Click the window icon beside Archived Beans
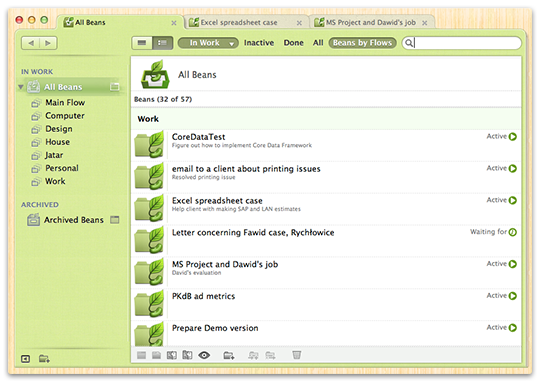Viewport: 540px width, 382px height. 114,220
